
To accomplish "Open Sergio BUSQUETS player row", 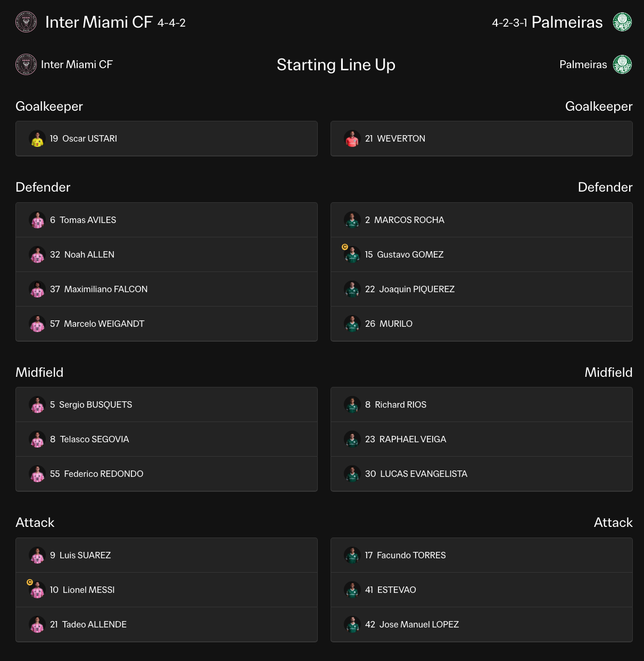I will click(x=167, y=404).
